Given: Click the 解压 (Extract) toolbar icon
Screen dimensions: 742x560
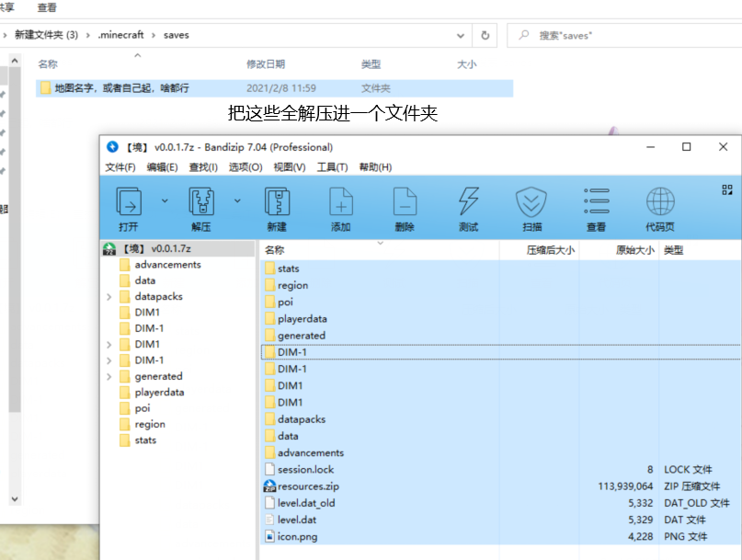Looking at the screenshot, I should 200,202.
